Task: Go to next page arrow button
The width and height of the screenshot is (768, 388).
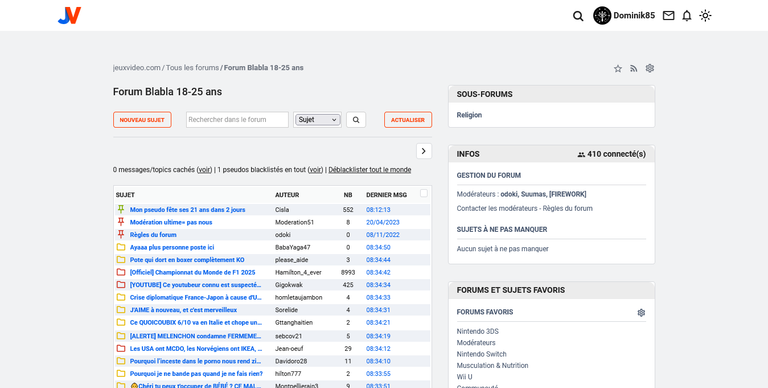Action: tap(424, 151)
